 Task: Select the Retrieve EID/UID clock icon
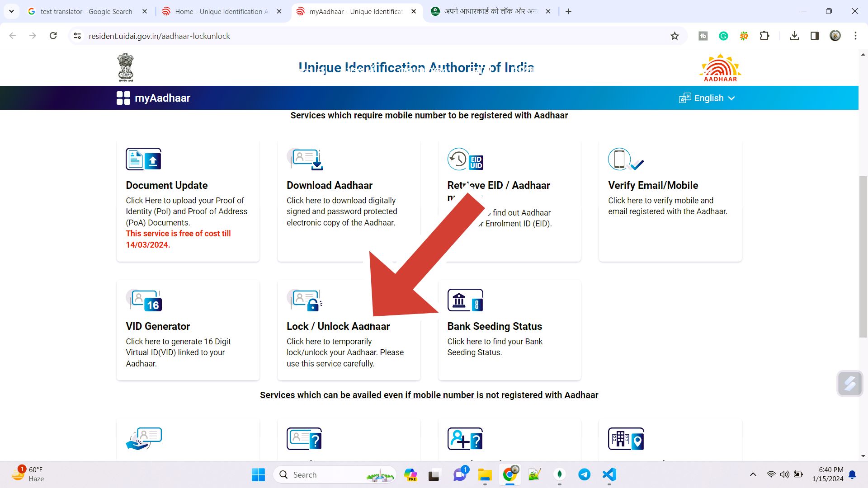465,159
